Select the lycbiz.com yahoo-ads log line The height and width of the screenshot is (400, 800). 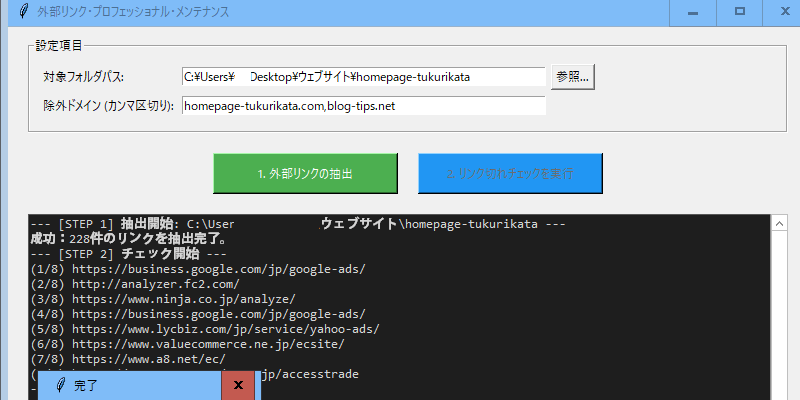205,329
